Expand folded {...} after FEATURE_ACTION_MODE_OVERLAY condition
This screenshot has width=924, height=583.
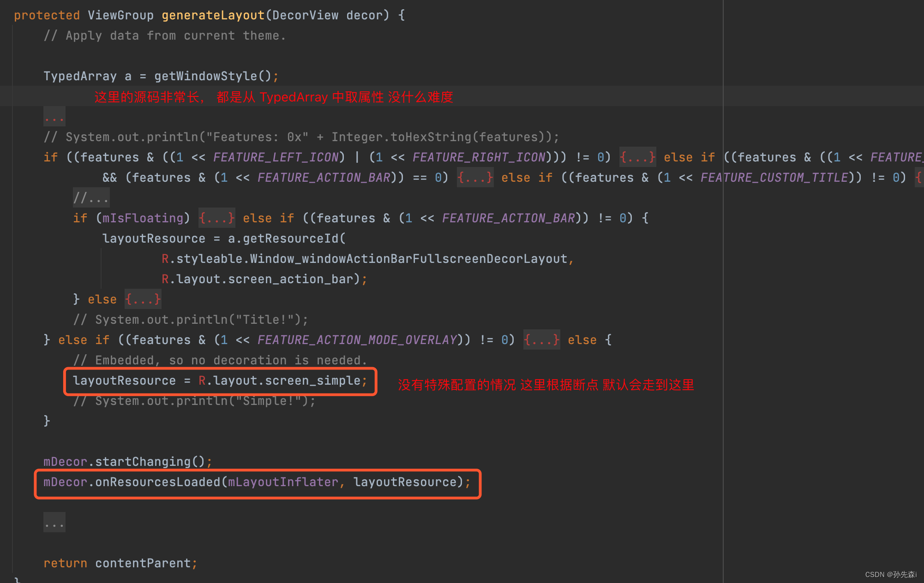coord(542,340)
